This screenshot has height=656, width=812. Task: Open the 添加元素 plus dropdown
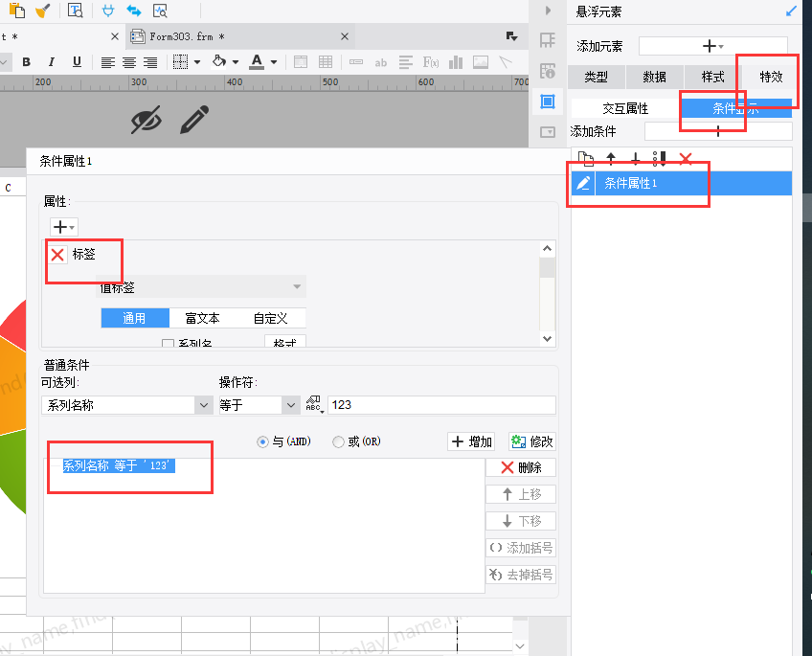pos(713,46)
